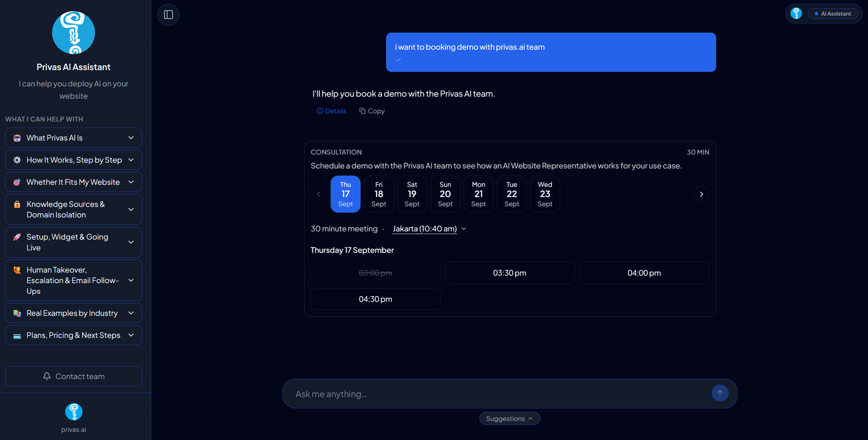868x440 pixels.
Task: Select Sun 20 Sept date
Action: 445,194
